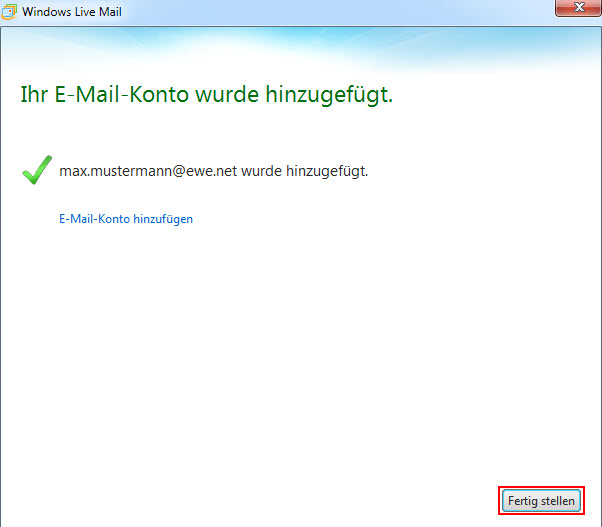The image size is (602, 527).
Task: Click heading Ihr E-Mail-Konto wurde hinzugefügt.
Action: (x=207, y=94)
